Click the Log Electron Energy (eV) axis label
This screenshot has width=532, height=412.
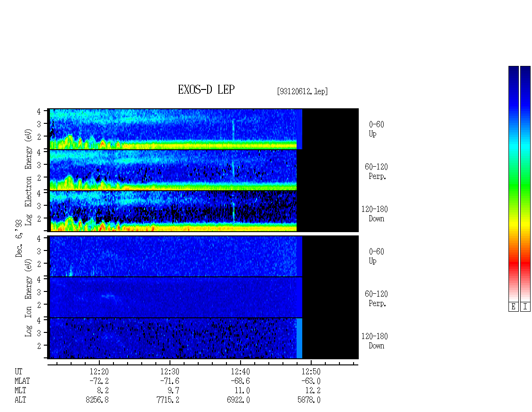28,177
